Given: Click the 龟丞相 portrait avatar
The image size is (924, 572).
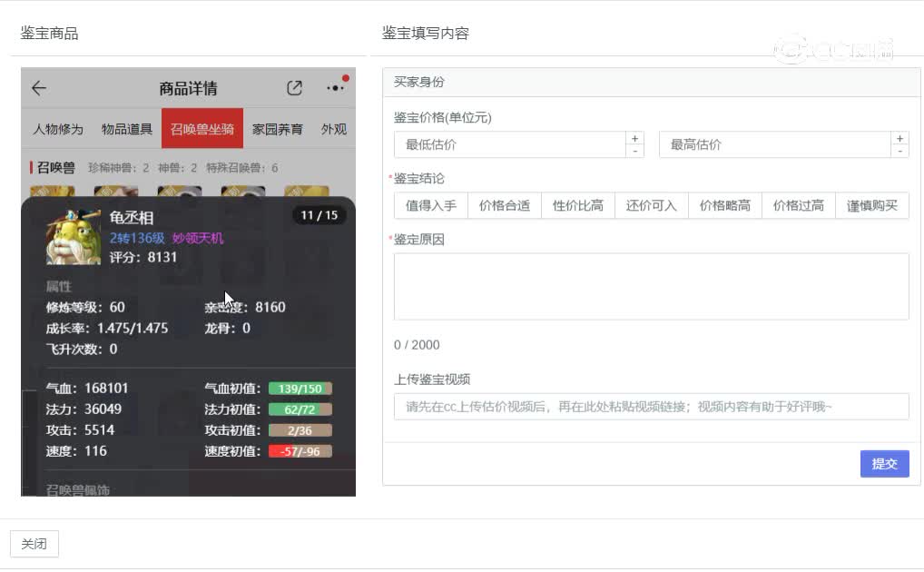Looking at the screenshot, I should [x=74, y=237].
